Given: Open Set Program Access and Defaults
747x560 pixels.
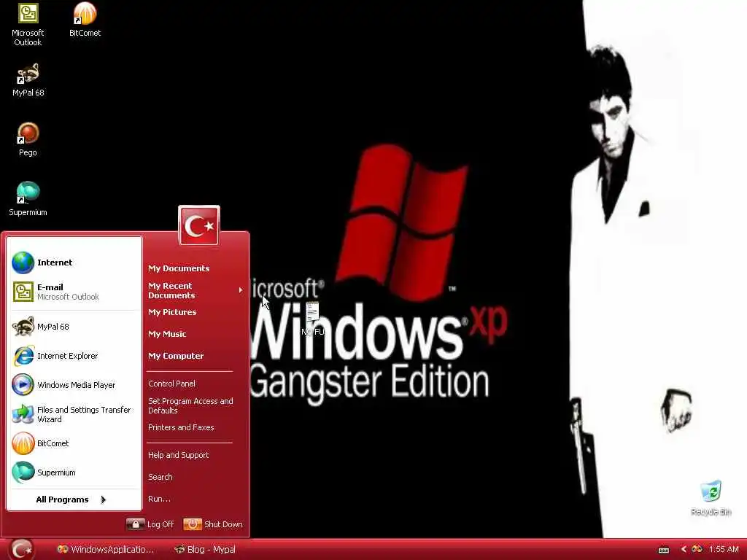Looking at the screenshot, I should coord(190,405).
